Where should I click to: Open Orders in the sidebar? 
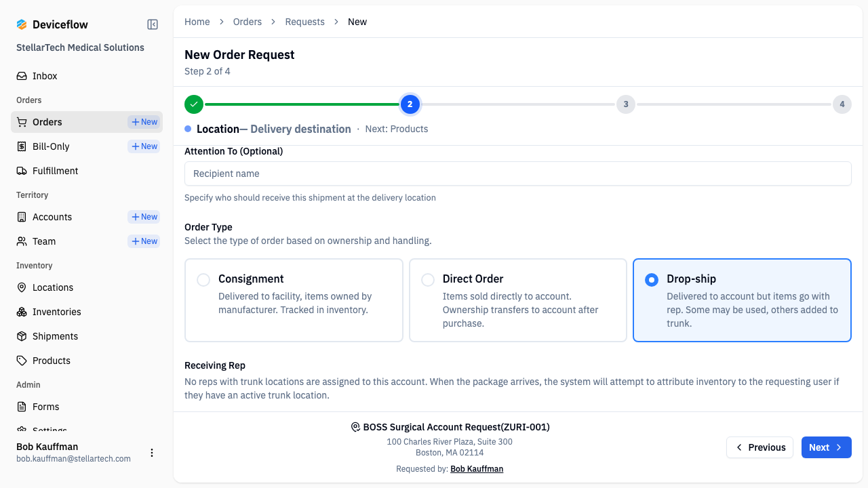[x=69, y=122]
